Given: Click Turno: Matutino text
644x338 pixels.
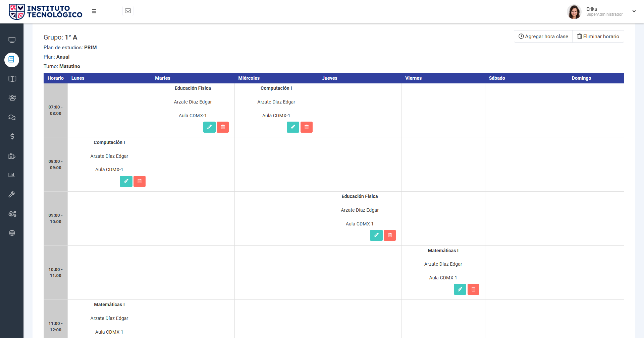Looking at the screenshot, I should click(62, 66).
